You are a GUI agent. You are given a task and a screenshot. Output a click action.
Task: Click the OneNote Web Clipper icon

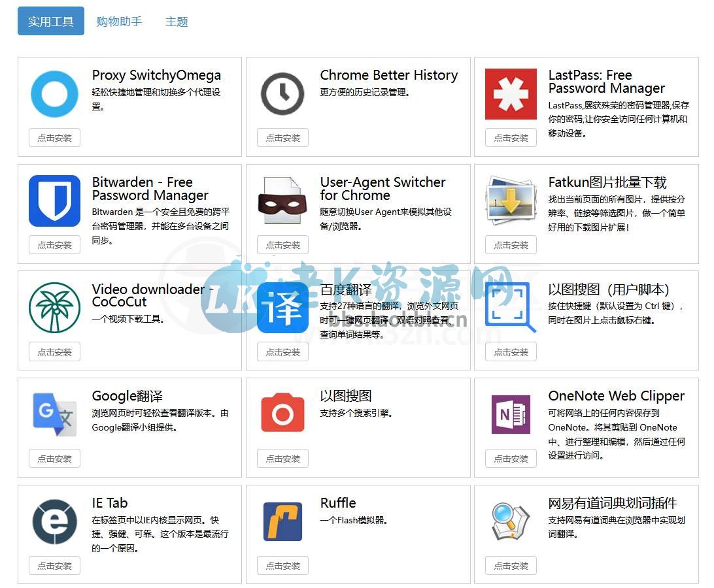(511, 414)
